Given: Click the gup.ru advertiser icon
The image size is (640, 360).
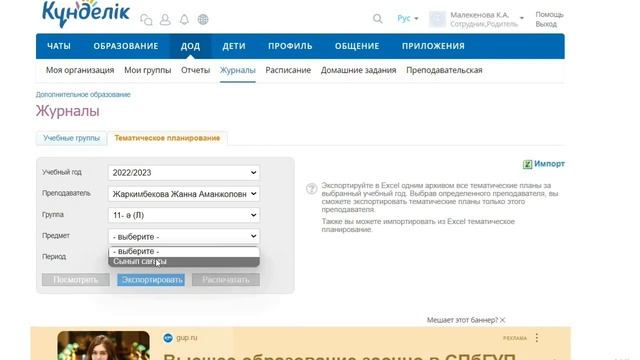Looking at the screenshot, I should (x=168, y=338).
